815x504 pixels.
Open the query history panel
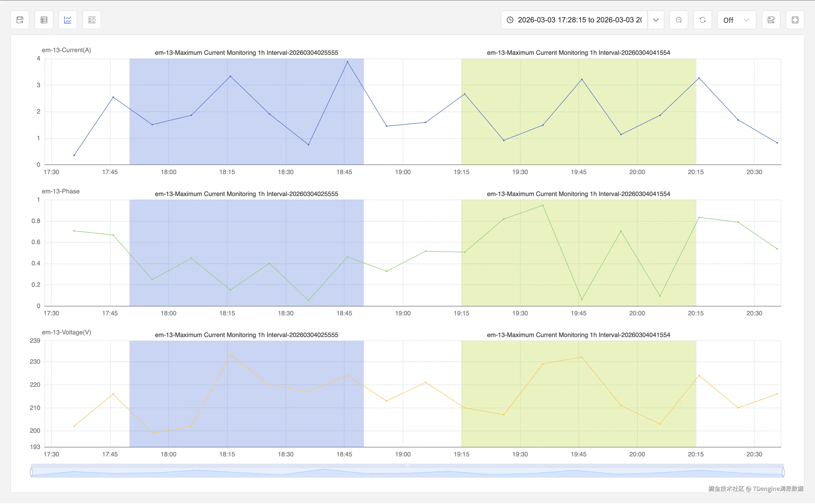point(92,20)
